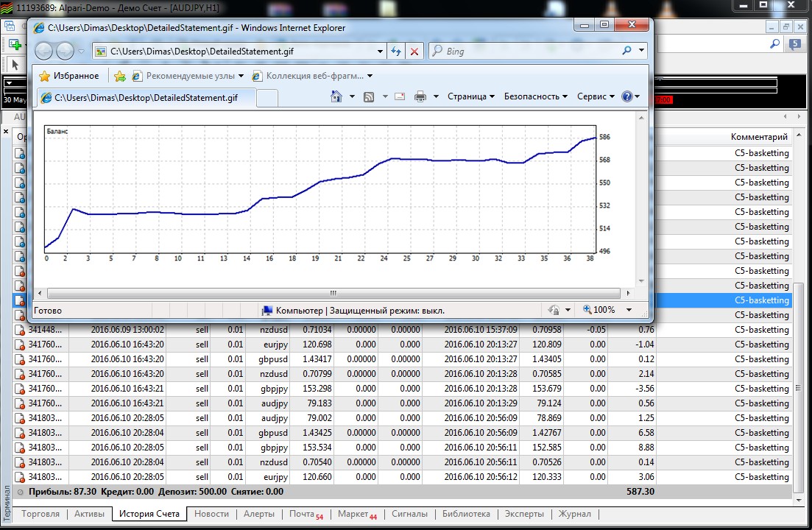The width and height of the screenshot is (812, 530).
Task: Expand the Print options dropdown arrow
Action: [436, 96]
